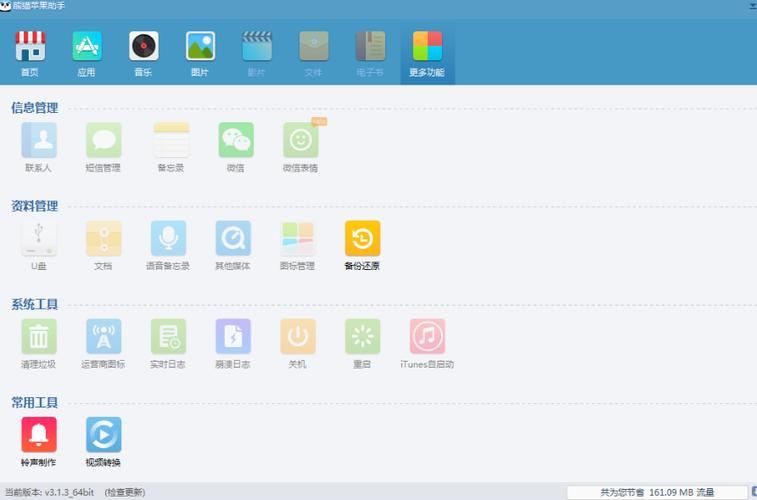Go to the 音乐 music tab
The width and height of the screenshot is (757, 500).
click(x=143, y=53)
